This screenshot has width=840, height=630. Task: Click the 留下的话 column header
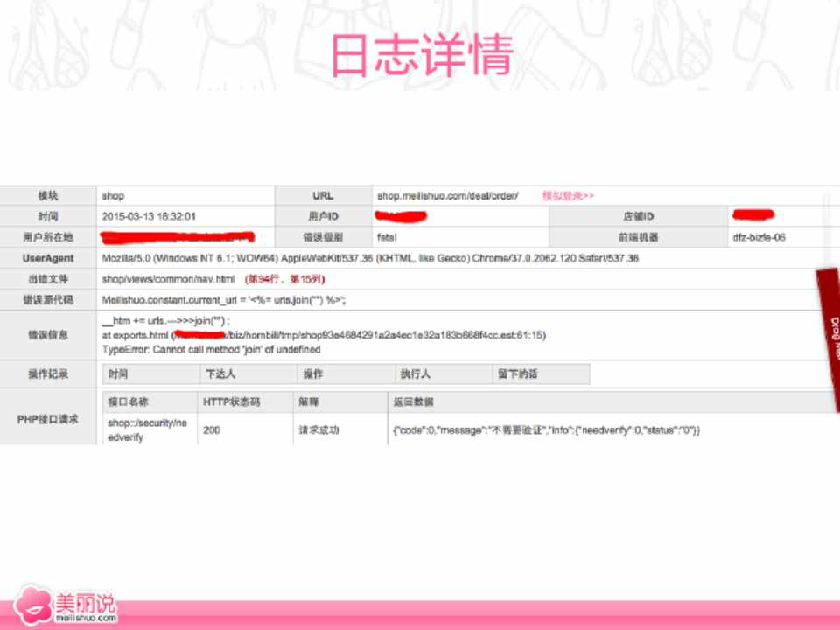tap(518, 374)
